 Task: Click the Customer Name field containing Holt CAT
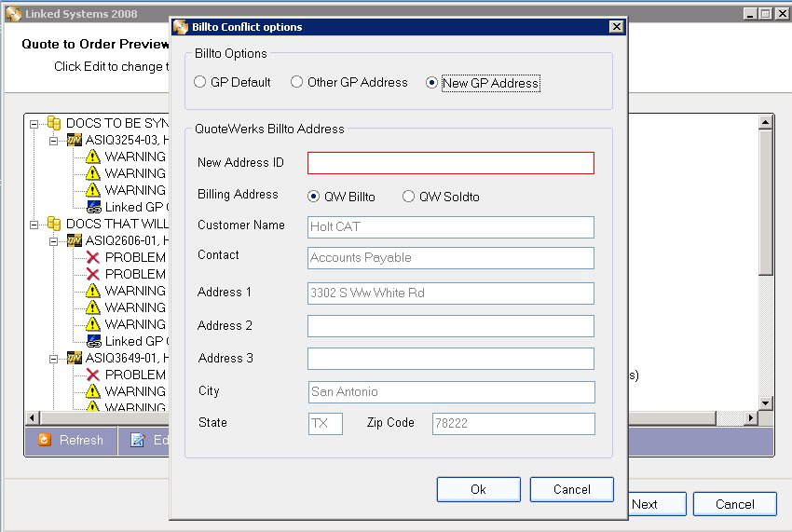coord(451,226)
